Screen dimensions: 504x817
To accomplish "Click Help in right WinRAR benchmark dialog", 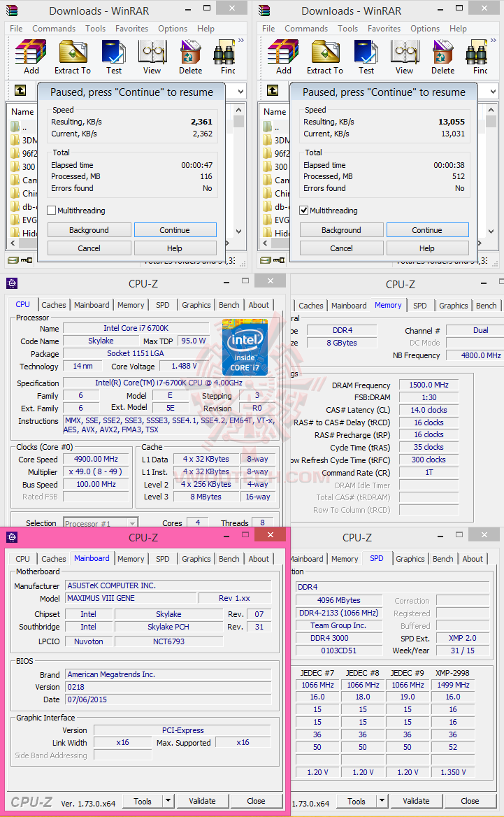I will pyautogui.click(x=427, y=248).
